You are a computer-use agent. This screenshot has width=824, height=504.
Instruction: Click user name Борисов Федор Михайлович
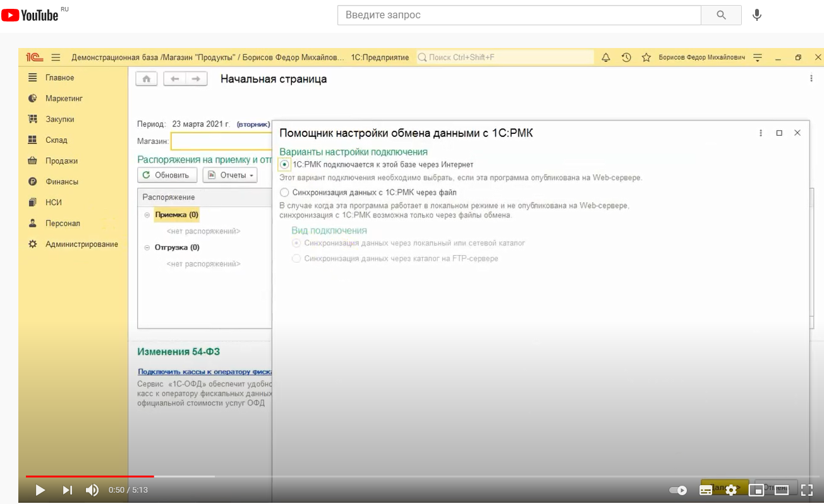[x=702, y=57]
